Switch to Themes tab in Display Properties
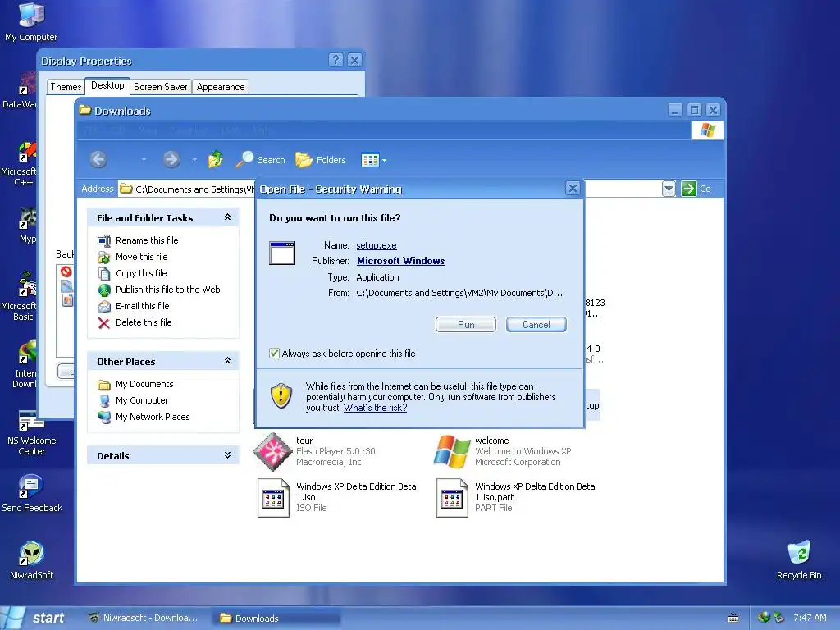840x630 pixels. point(66,87)
